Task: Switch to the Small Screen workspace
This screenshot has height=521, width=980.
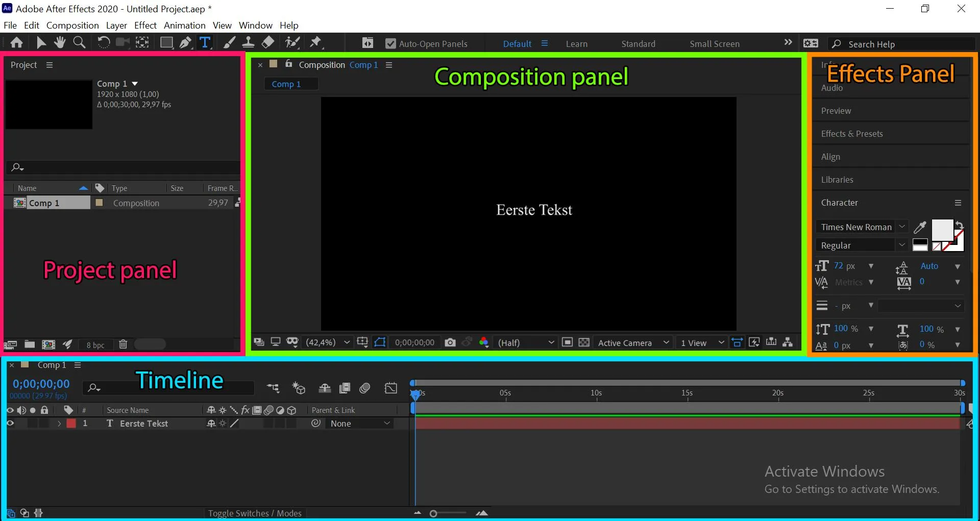Action: (x=715, y=44)
